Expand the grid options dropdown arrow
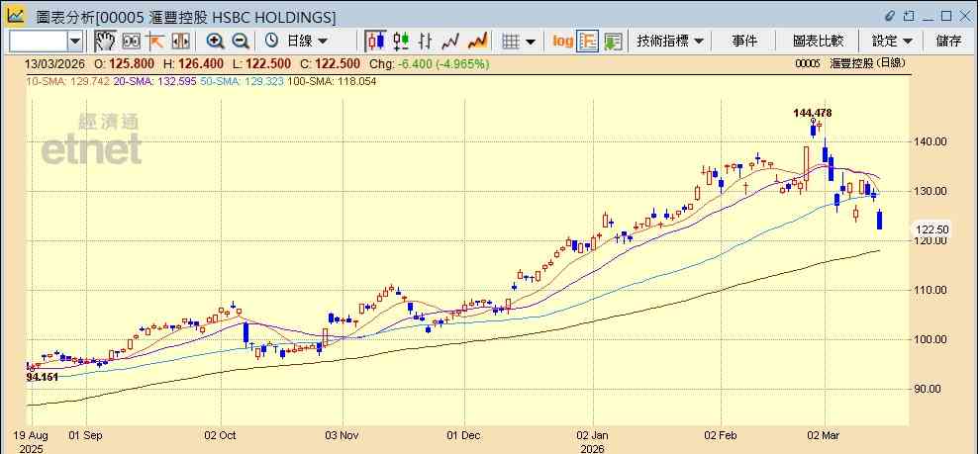 [531, 42]
